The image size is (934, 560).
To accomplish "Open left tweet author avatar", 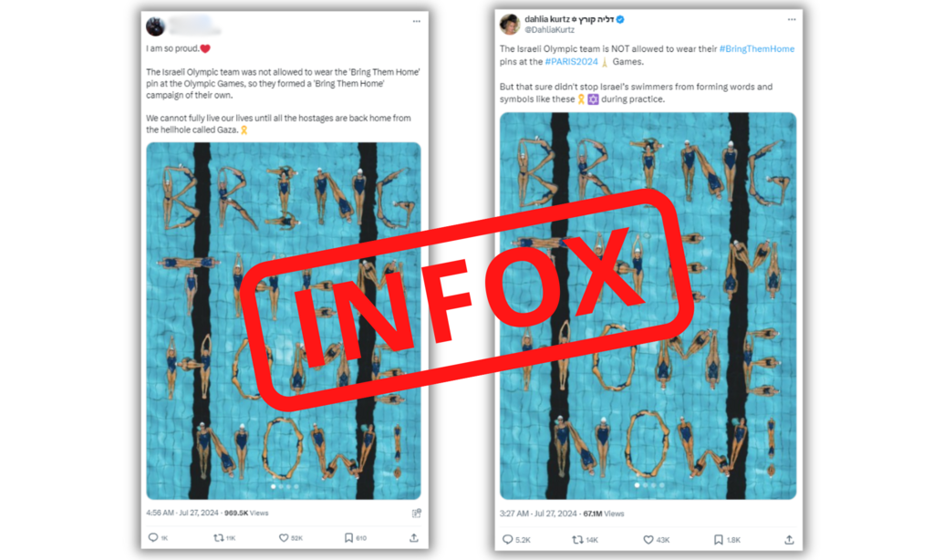I will click(156, 26).
